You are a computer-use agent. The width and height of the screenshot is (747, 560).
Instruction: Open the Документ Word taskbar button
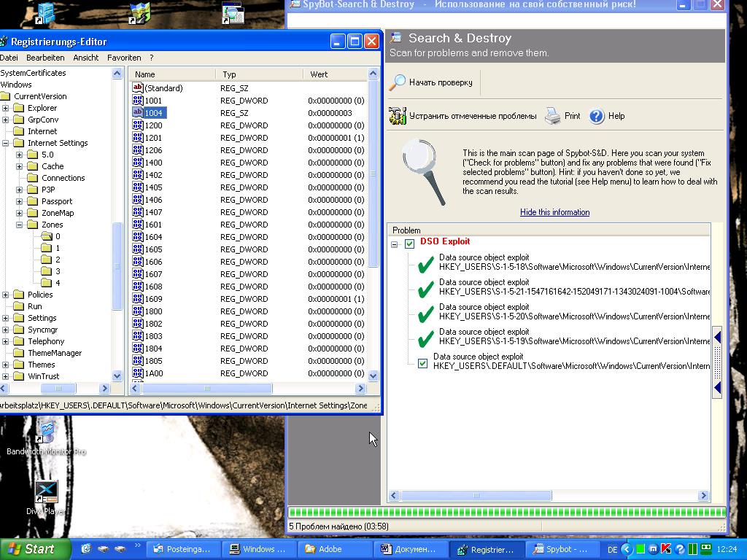tap(411, 549)
